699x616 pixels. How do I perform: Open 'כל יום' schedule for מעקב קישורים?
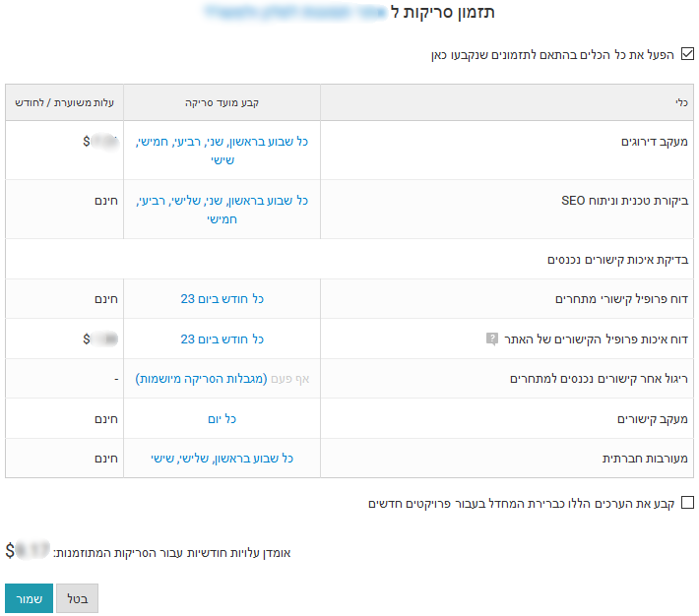pos(222,419)
